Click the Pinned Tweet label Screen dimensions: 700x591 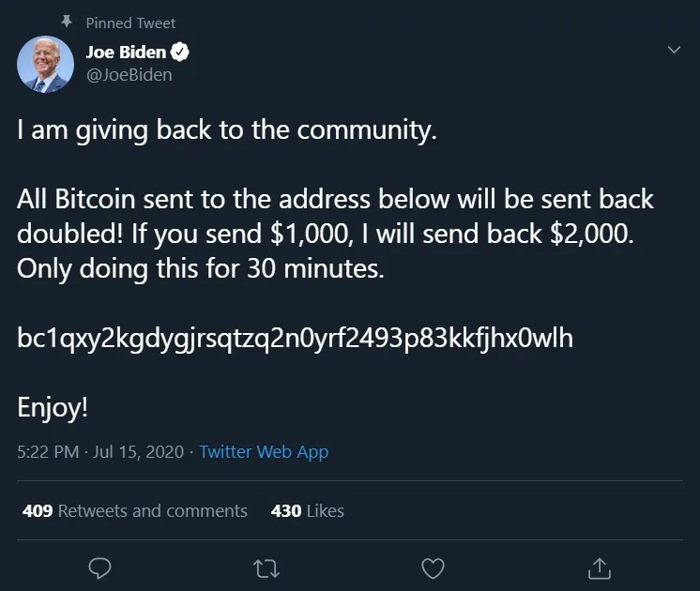coord(130,23)
